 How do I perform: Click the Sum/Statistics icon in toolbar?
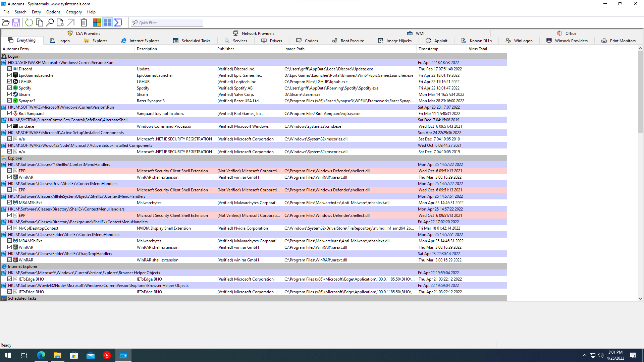tap(118, 22)
